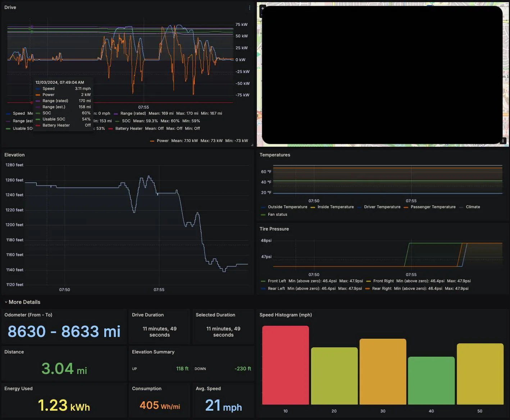This screenshot has height=420, width=510.
Task: Toggle the Power series legend entry
Action: (163, 141)
